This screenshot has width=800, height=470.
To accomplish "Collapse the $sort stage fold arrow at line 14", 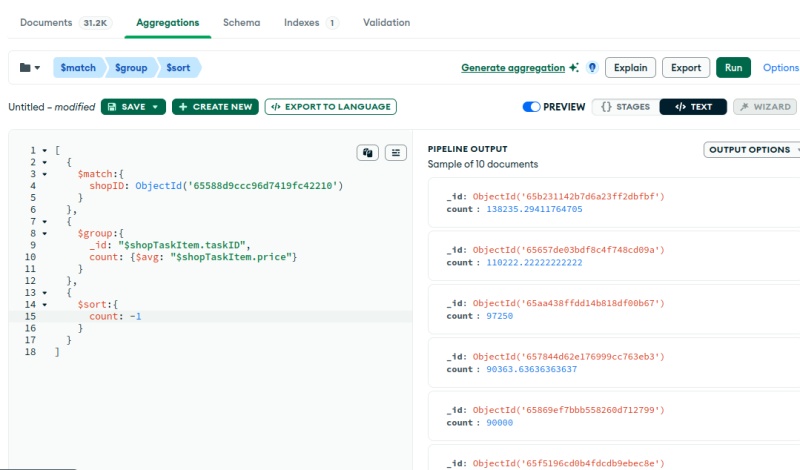I will coord(44,304).
